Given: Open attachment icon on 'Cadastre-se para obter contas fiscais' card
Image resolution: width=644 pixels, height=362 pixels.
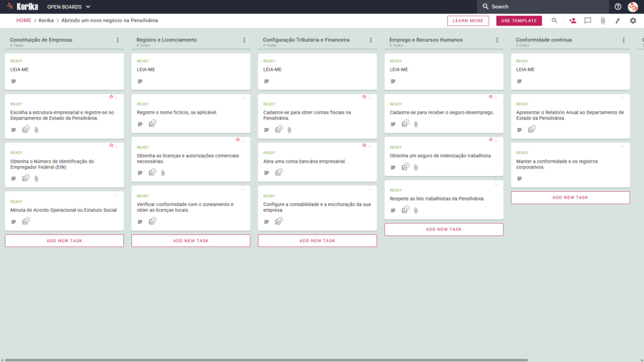Looking at the screenshot, I should pos(289,130).
